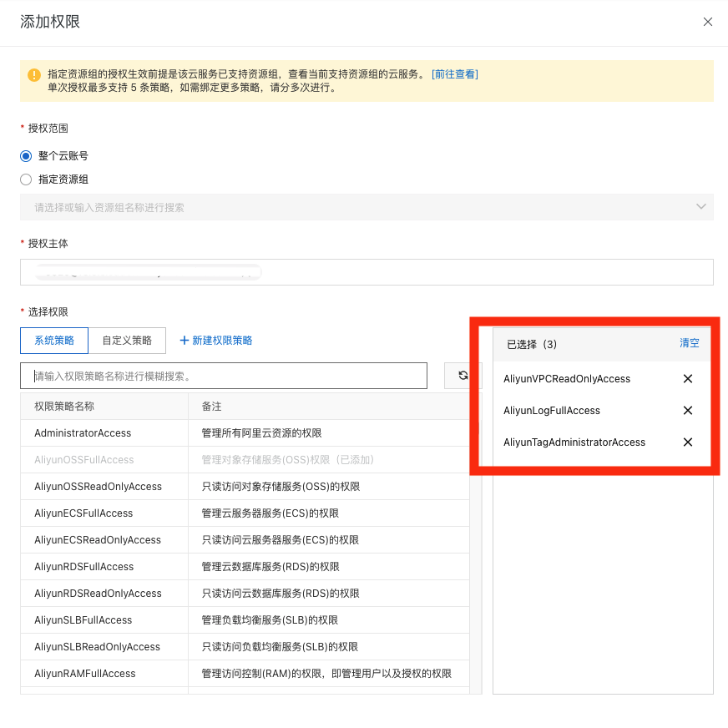The height and width of the screenshot is (728, 728).
Task: Click note 只读访问云服务器服务(ECS)的权限
Action: [x=281, y=540]
